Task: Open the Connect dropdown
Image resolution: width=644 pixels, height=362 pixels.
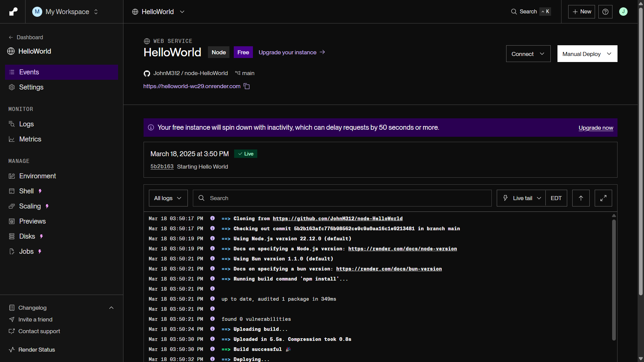Action: (x=528, y=54)
